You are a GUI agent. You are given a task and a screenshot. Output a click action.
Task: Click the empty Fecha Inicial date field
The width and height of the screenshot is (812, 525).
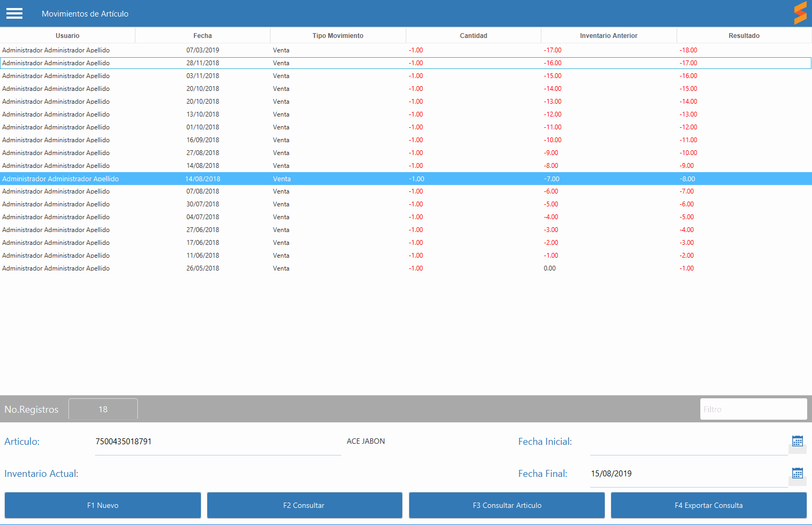click(688, 442)
